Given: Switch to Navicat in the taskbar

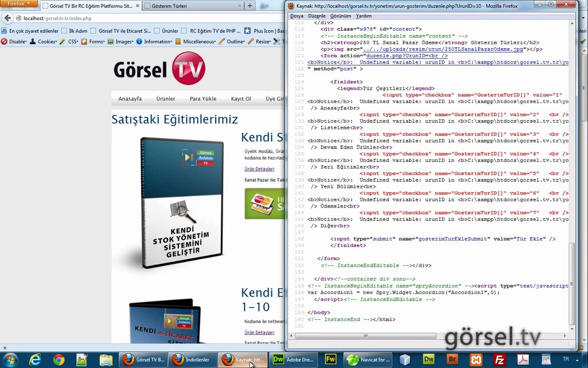Looking at the screenshot, I should point(367,359).
